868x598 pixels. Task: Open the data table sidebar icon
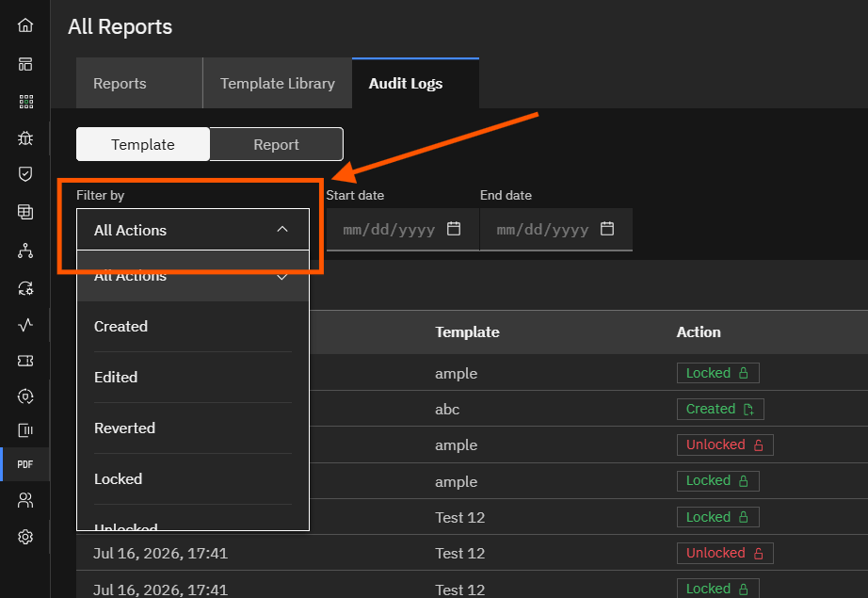coord(24,212)
